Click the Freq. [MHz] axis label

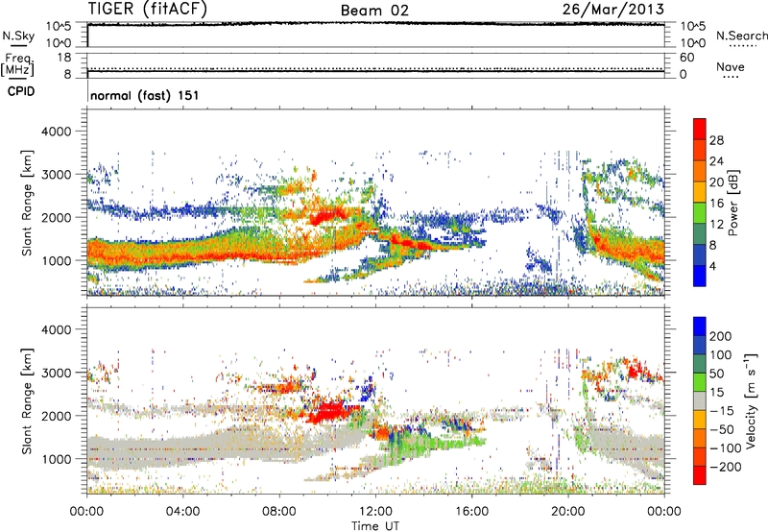(17, 64)
